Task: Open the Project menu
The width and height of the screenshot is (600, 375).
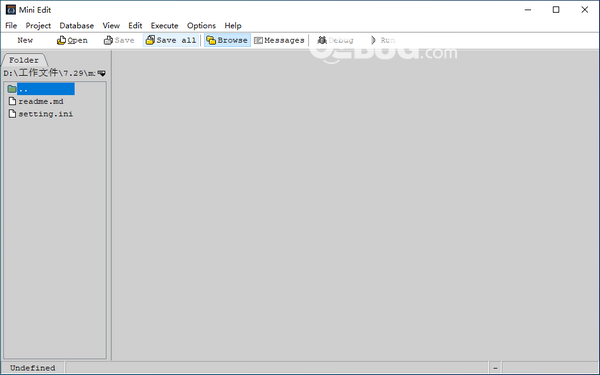Action: [38, 26]
